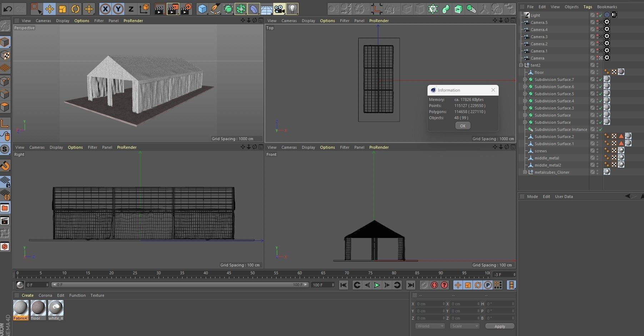Toggle the Y axis lock

point(118,9)
